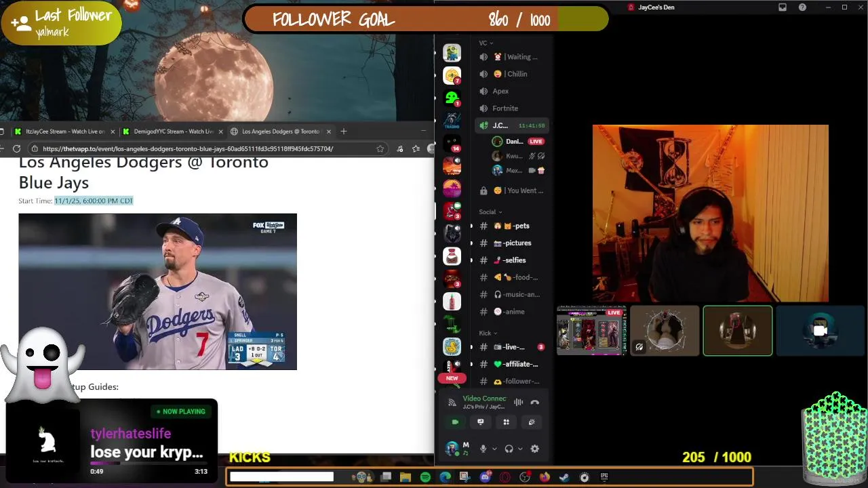Viewport: 868px width, 488px height.
Task: Open the palm tree sunset server icon
Action: pos(452,188)
